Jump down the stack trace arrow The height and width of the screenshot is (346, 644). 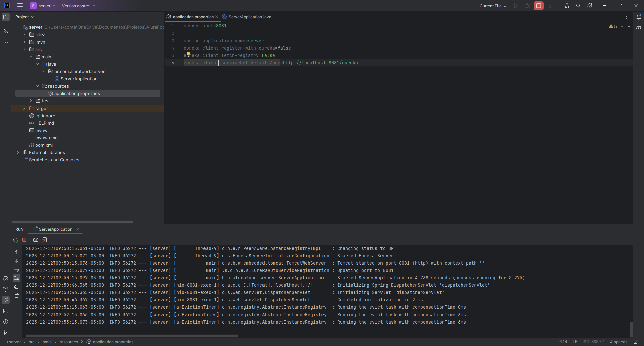point(17,261)
